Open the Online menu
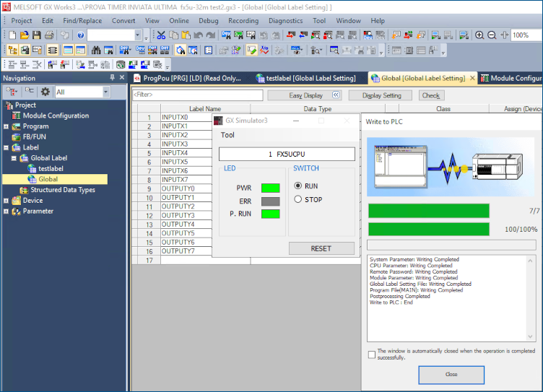The width and height of the screenshot is (543, 392). pos(179,21)
